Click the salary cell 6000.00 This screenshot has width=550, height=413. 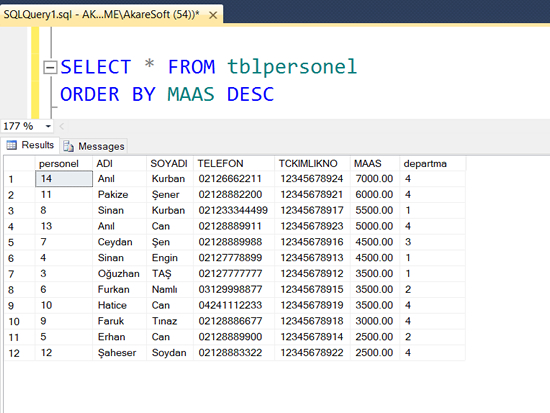click(375, 194)
